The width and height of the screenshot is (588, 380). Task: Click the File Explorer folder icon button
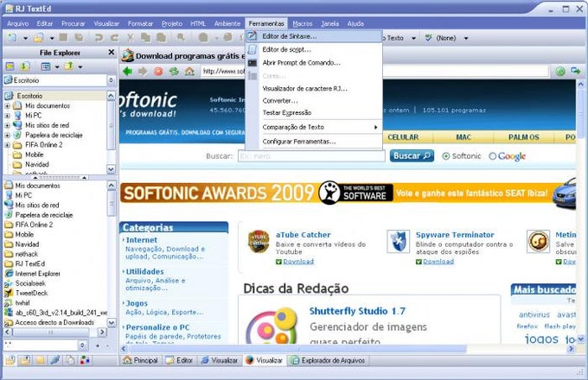pos(10,66)
